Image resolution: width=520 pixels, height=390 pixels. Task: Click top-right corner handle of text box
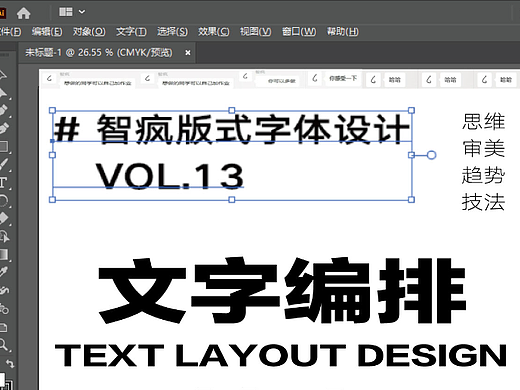tap(411, 110)
